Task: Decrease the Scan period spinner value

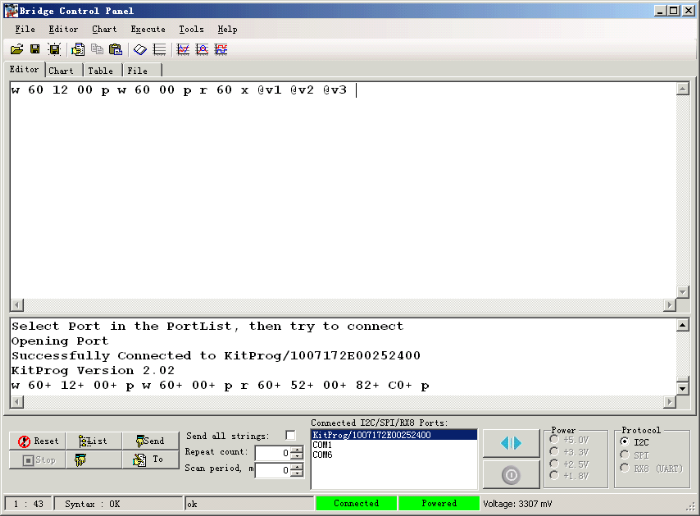Action: (297, 474)
